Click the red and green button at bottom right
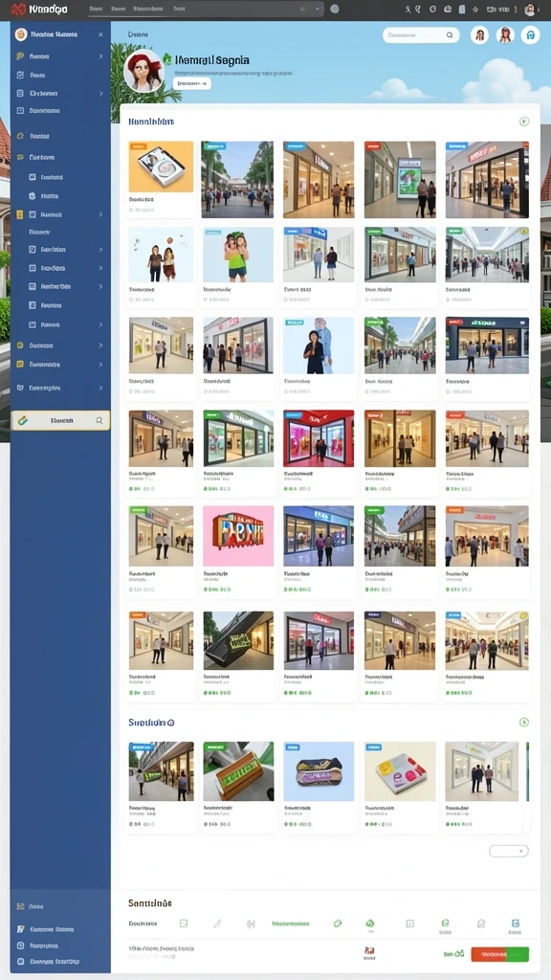 [x=499, y=954]
